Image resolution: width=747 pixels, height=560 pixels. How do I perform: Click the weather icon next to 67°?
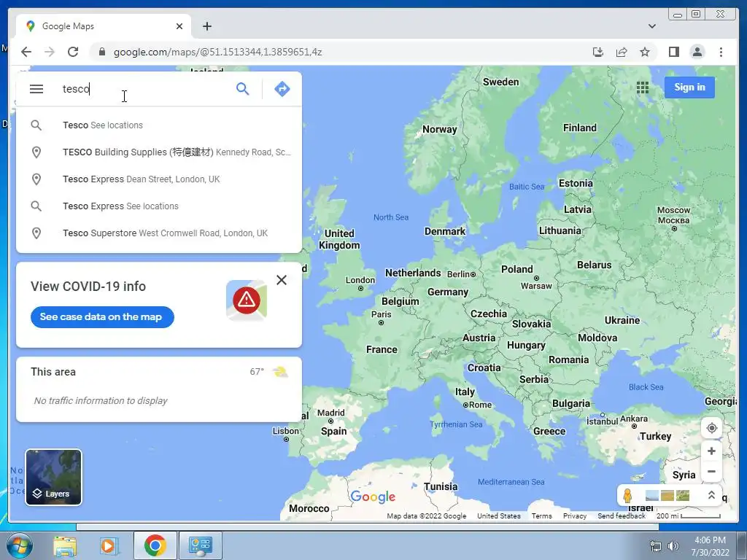click(x=280, y=372)
